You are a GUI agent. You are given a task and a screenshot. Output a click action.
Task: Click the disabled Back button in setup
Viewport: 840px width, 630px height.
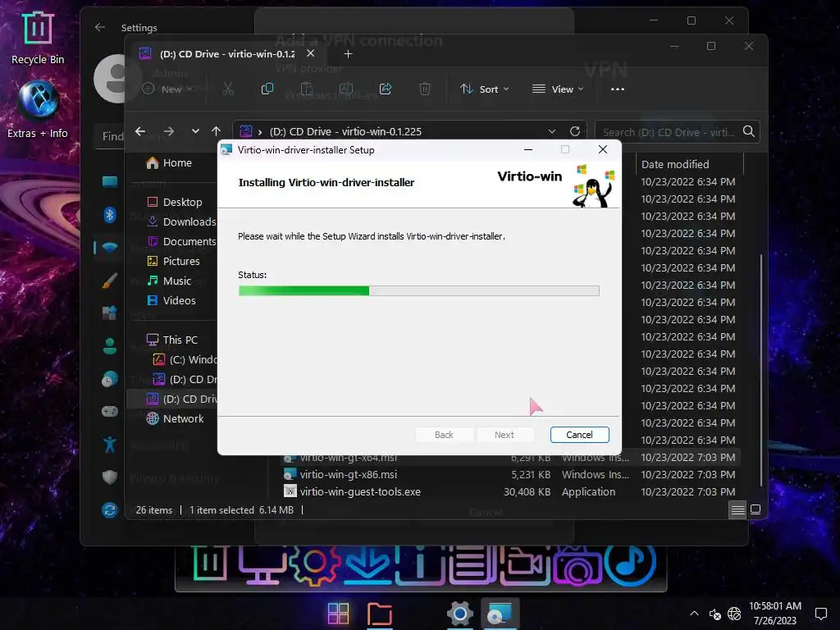tap(444, 435)
